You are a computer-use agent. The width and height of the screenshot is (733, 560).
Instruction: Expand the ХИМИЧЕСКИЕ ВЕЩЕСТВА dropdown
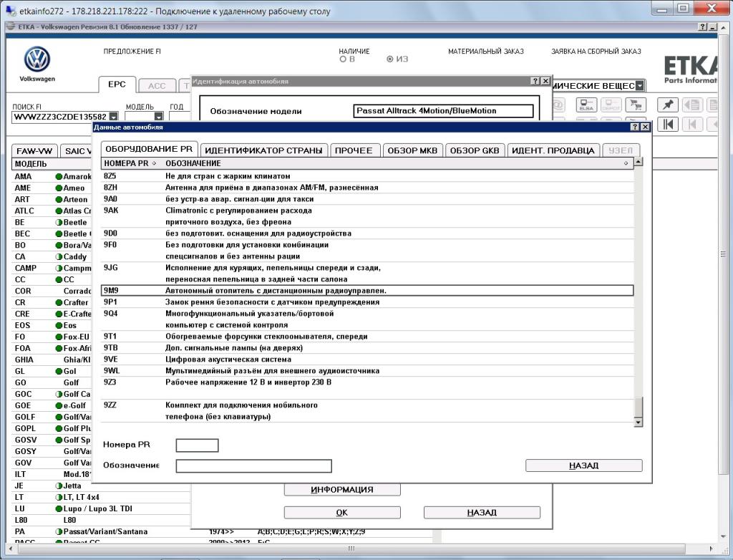(639, 86)
